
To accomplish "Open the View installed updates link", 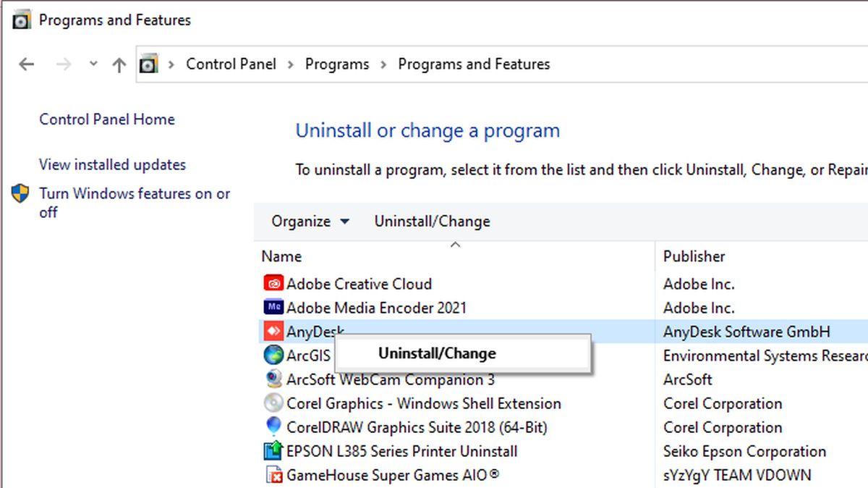I will [112, 165].
